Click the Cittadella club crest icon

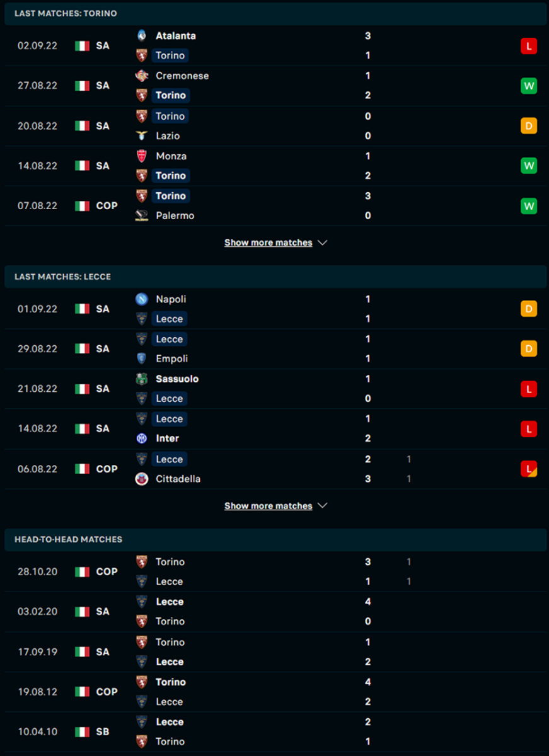(142, 479)
